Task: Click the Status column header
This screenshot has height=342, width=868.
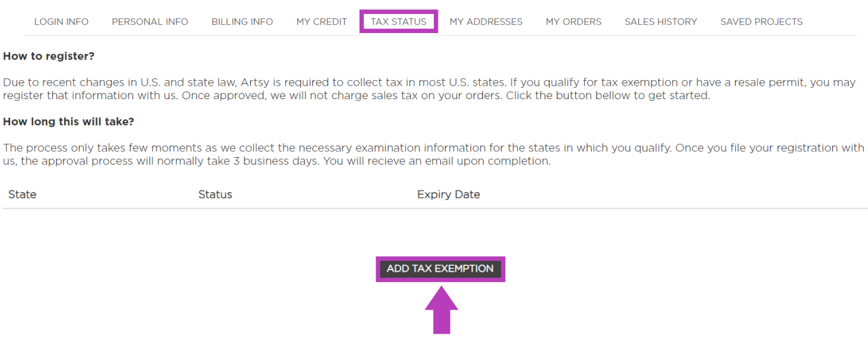Action: (215, 195)
